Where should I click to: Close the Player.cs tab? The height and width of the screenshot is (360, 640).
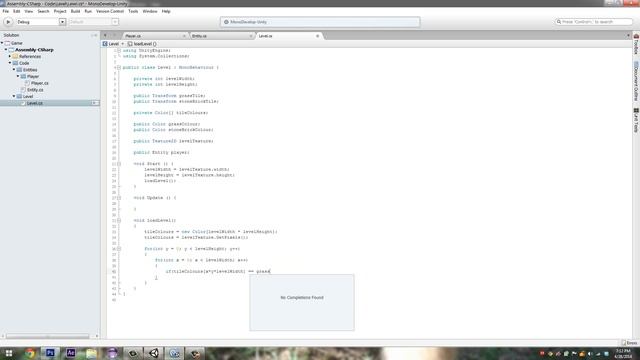(184, 36)
